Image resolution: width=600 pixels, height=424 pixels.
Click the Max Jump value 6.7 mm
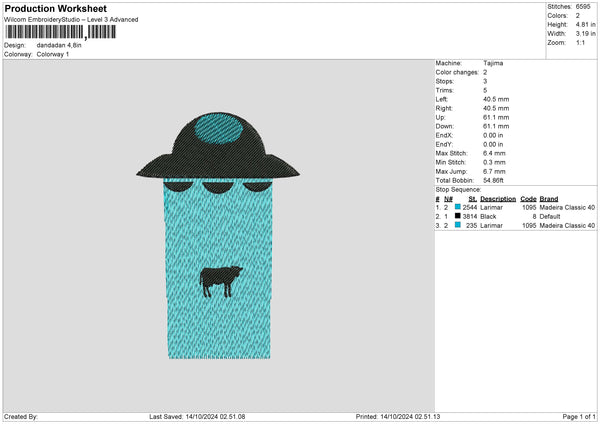point(494,171)
